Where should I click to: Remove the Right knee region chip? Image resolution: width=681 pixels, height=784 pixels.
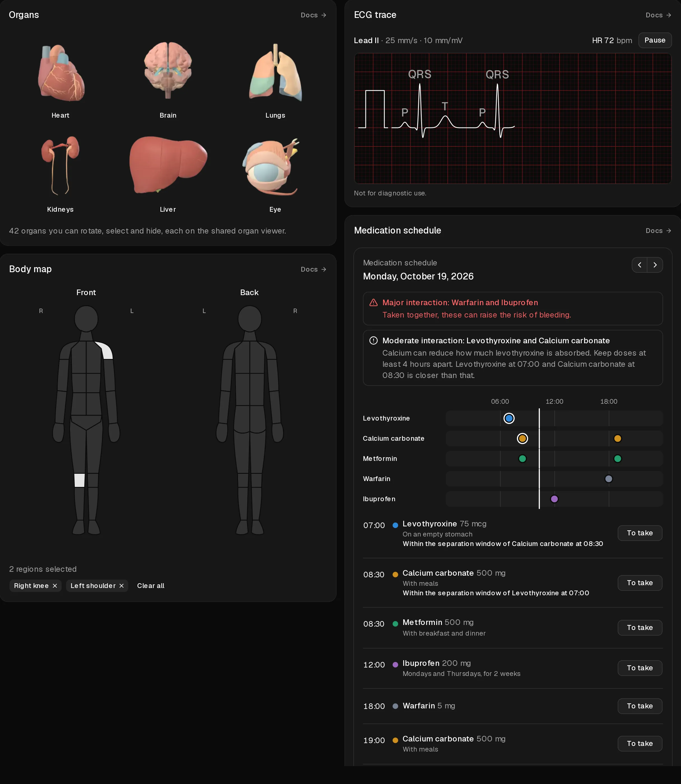[x=55, y=586]
